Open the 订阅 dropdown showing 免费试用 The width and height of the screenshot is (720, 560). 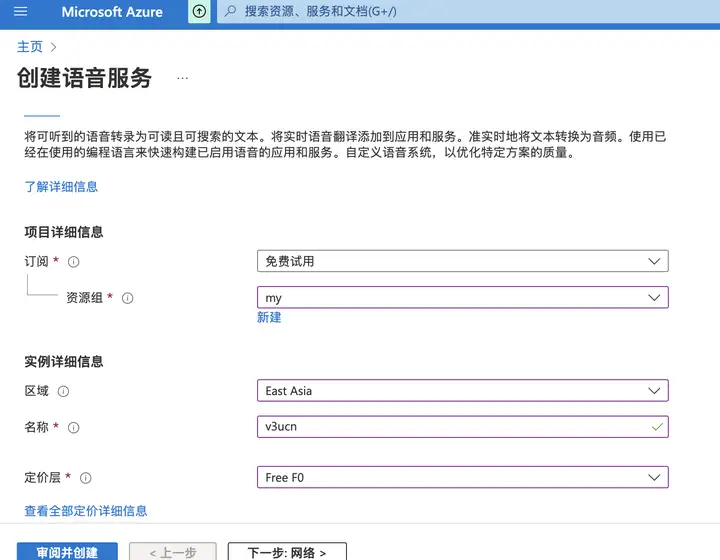point(462,261)
